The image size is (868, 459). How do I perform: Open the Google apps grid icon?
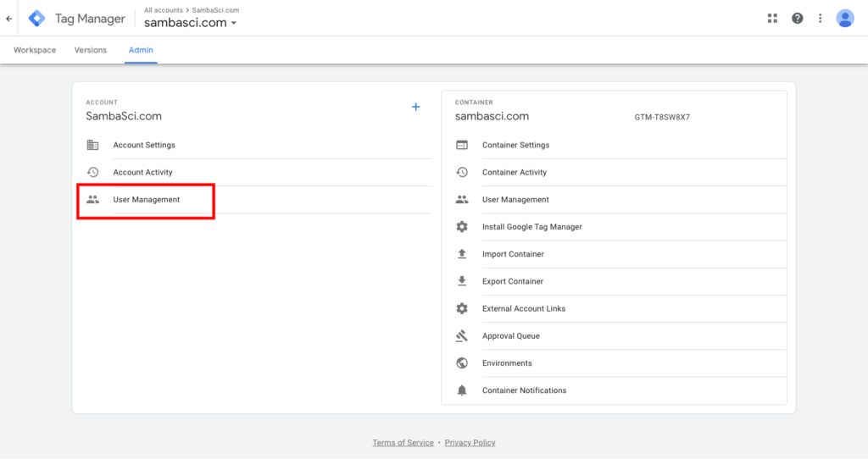coord(772,19)
